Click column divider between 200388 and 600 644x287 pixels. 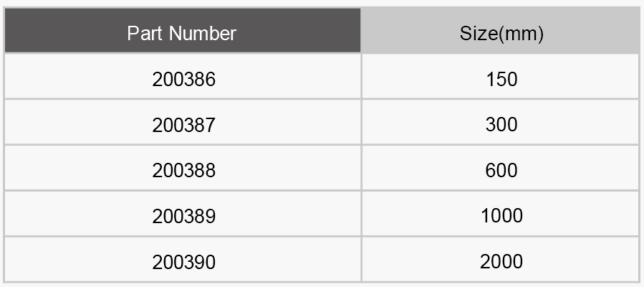tap(362, 168)
